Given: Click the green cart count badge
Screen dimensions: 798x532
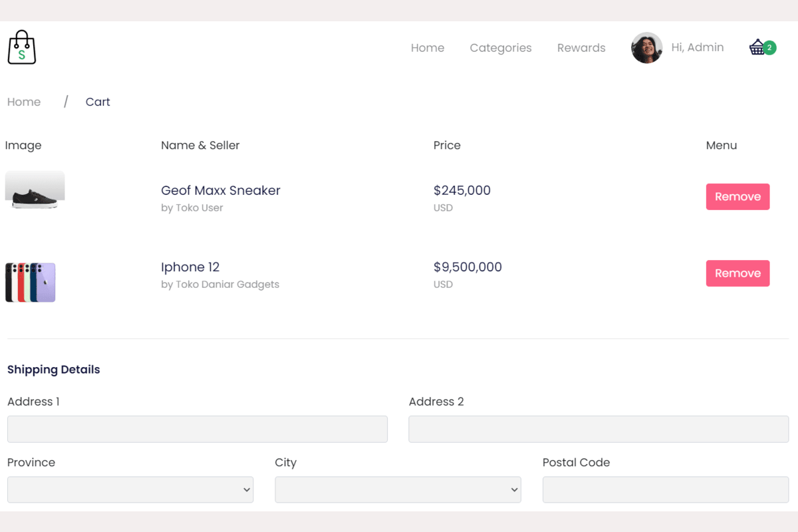Looking at the screenshot, I should pyautogui.click(x=769, y=47).
